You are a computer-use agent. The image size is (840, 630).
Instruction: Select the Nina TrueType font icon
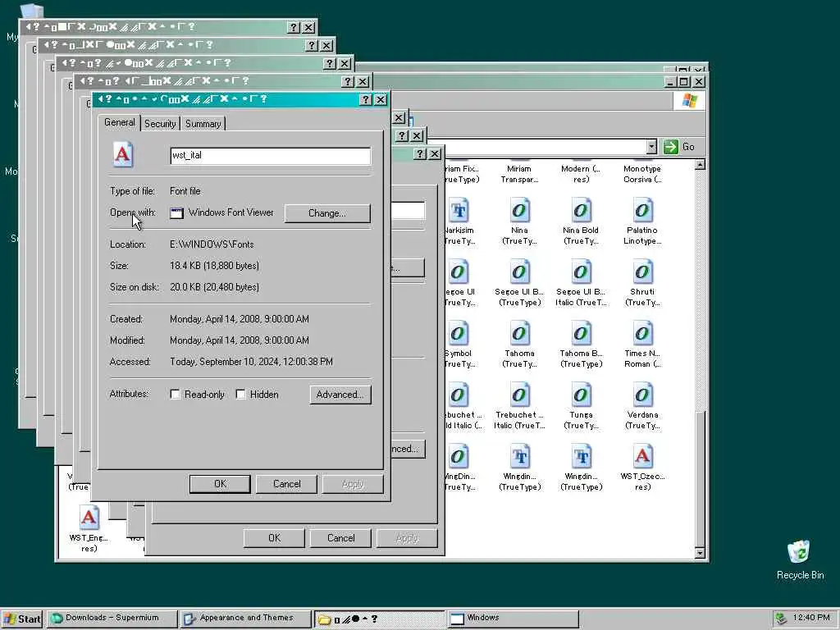[x=519, y=211]
